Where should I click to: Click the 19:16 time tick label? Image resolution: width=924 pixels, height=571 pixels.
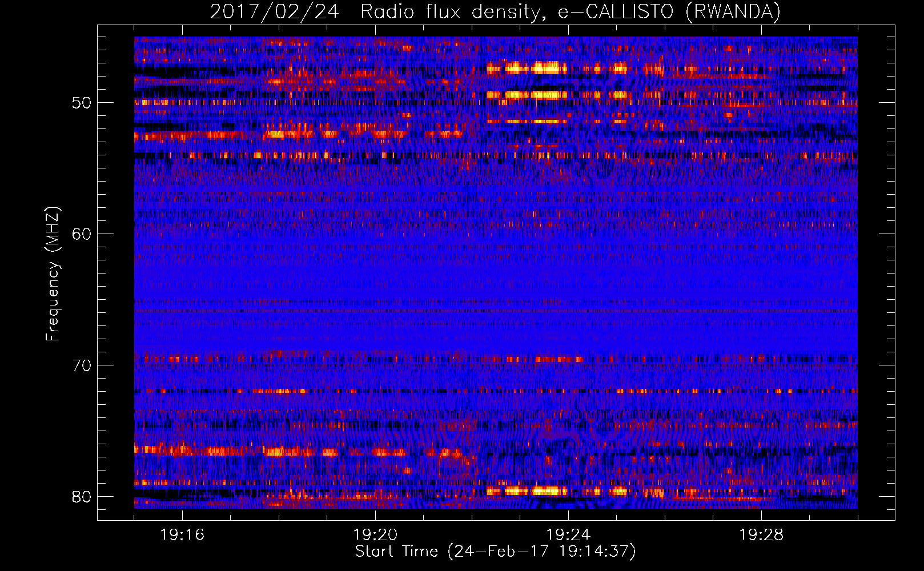coord(182,535)
